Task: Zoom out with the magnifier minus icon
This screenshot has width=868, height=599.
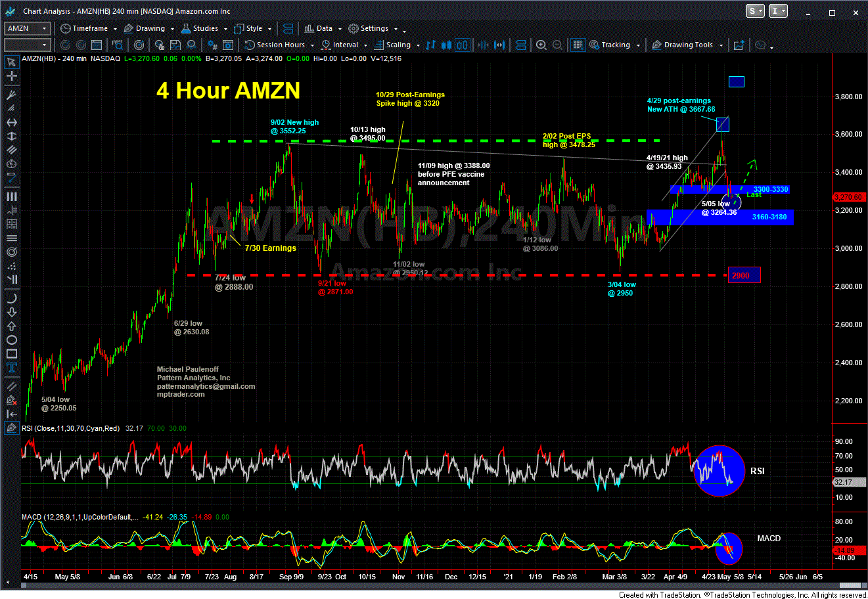Action: (x=557, y=45)
